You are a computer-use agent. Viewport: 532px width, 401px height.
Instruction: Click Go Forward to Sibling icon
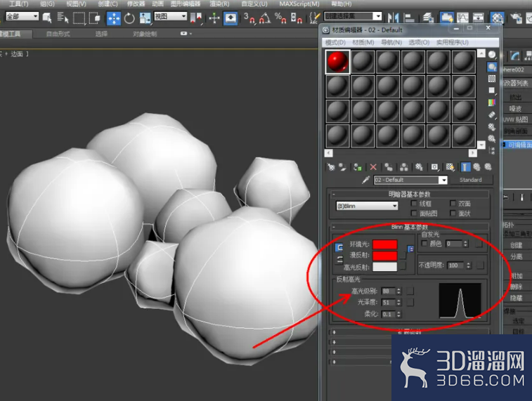[488, 166]
